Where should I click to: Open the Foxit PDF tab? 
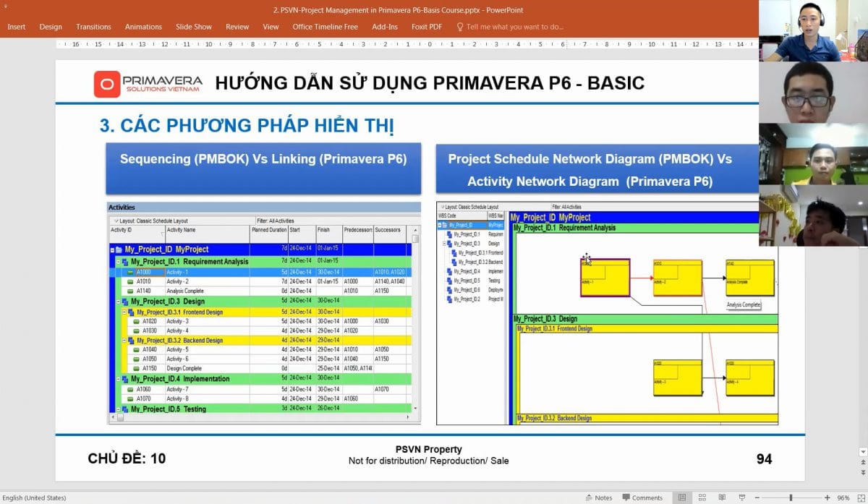427,27
